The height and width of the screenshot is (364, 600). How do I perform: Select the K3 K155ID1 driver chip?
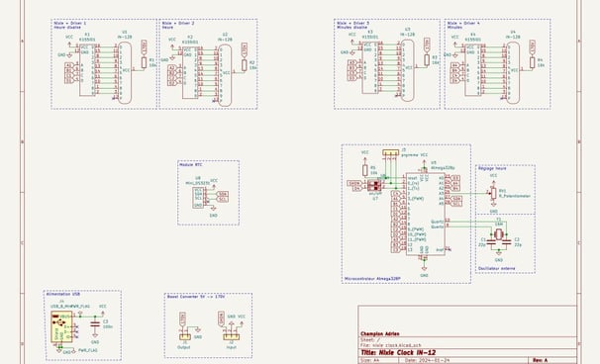[x=370, y=67]
